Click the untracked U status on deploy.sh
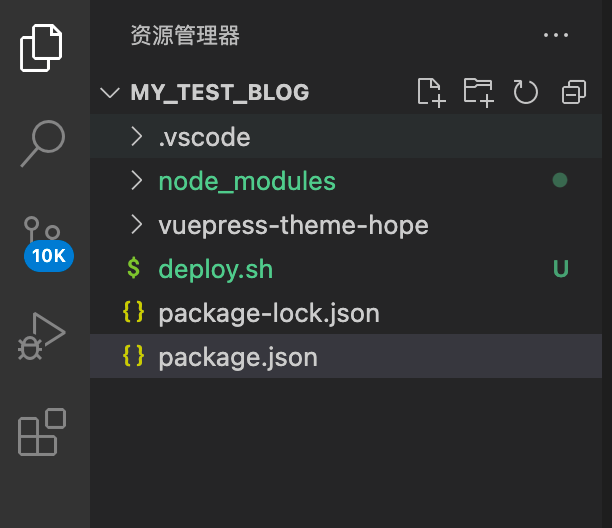Screen dimensions: 612x528 point(560,269)
